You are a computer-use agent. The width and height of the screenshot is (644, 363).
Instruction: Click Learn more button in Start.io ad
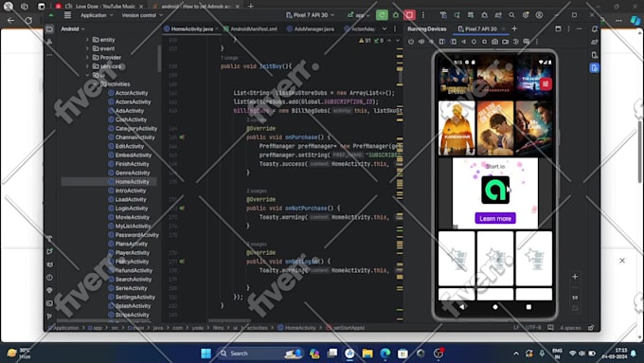pos(495,218)
